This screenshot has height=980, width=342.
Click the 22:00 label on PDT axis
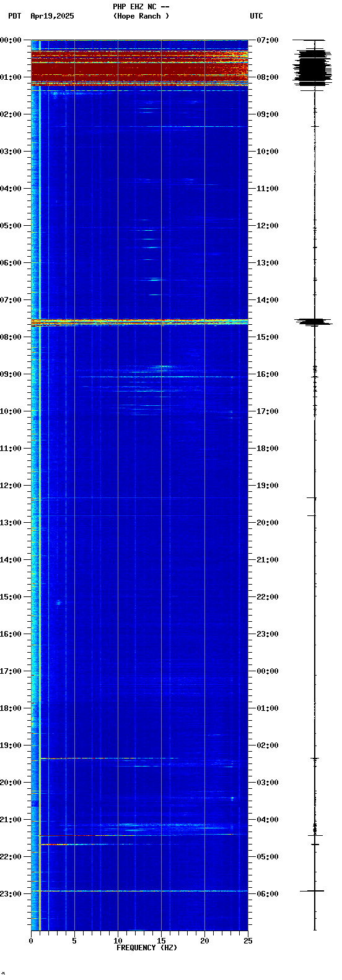(11, 857)
